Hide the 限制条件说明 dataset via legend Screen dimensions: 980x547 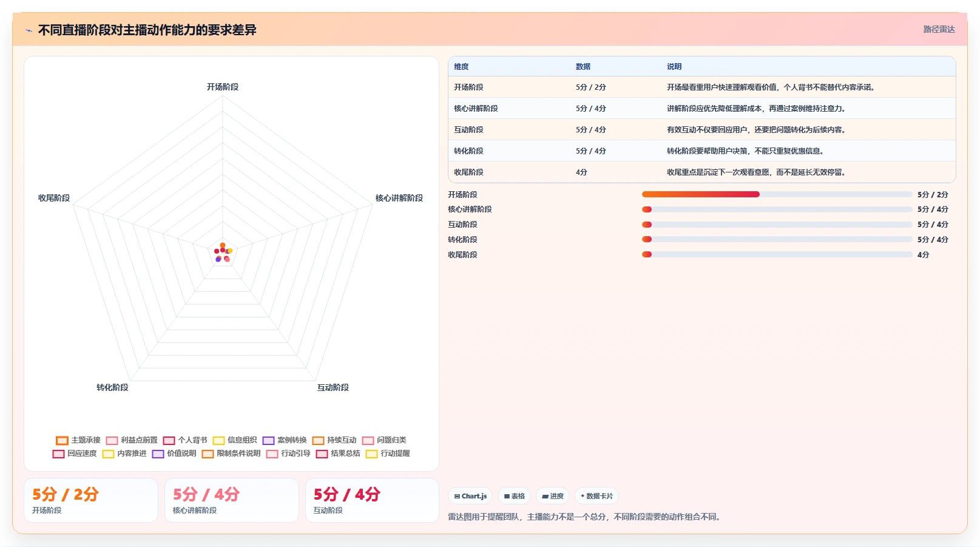(x=231, y=454)
